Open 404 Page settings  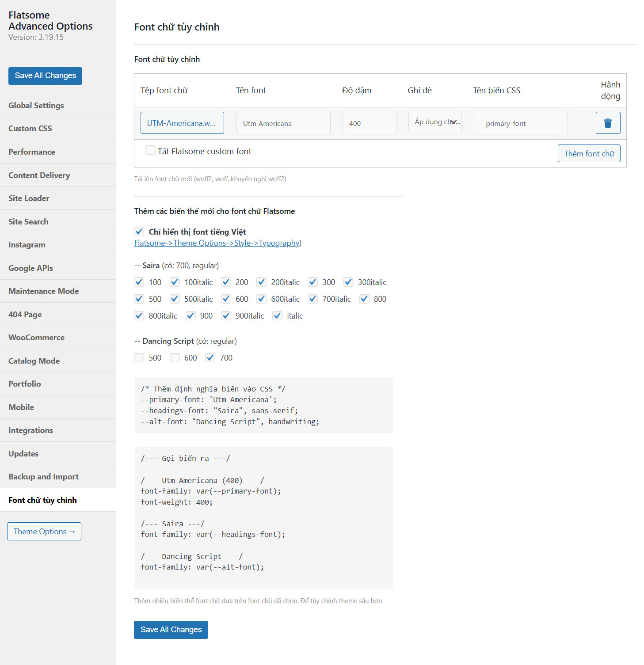point(58,314)
